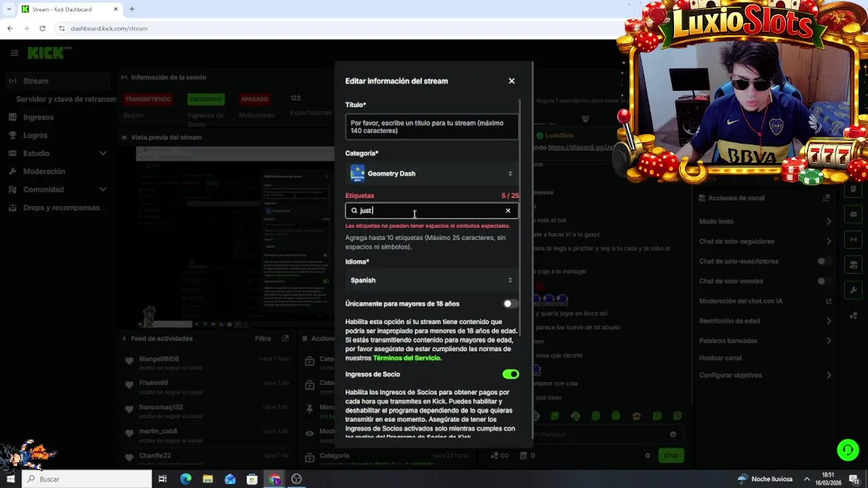The height and width of the screenshot is (488, 868).
Task: Pop out the Acciones de canal panel
Action: (826, 198)
